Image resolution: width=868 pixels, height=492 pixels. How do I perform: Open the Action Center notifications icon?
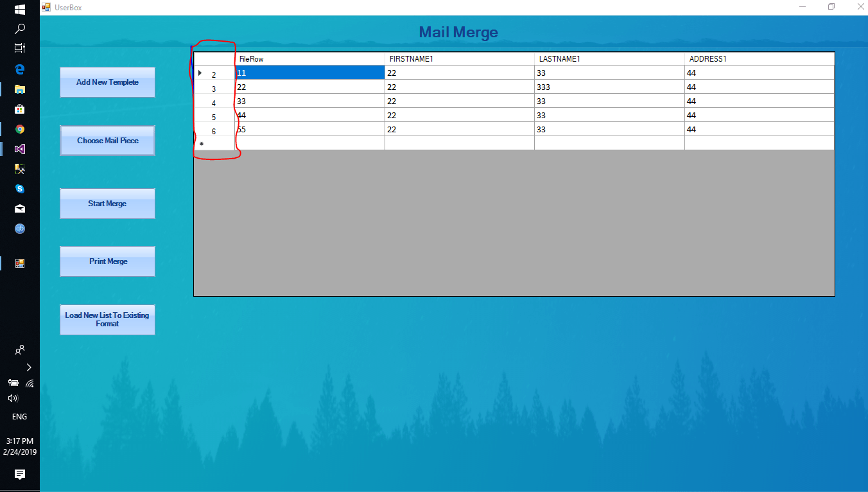click(x=20, y=475)
